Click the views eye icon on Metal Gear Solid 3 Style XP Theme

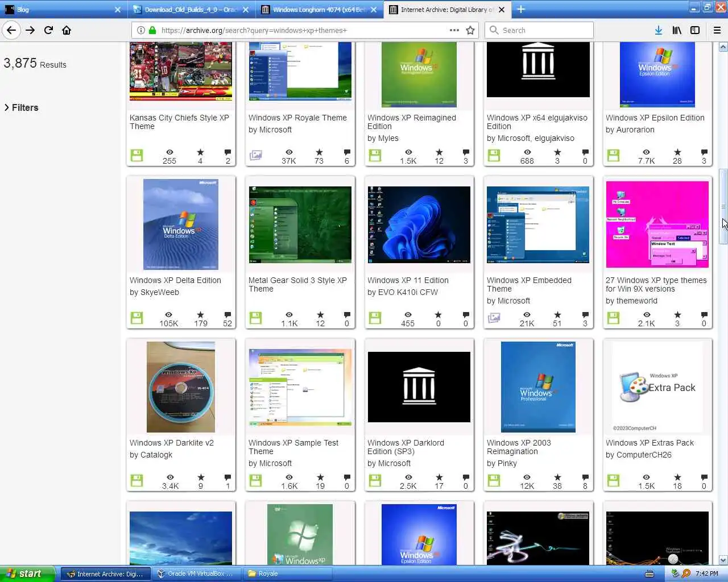coord(289,315)
